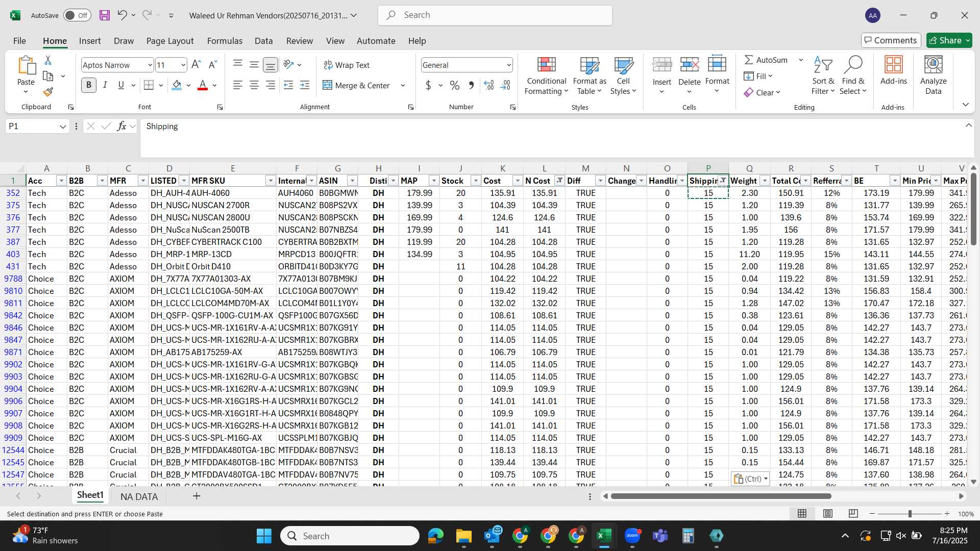
Task: Click the Increase Indent icon
Action: [x=305, y=85]
